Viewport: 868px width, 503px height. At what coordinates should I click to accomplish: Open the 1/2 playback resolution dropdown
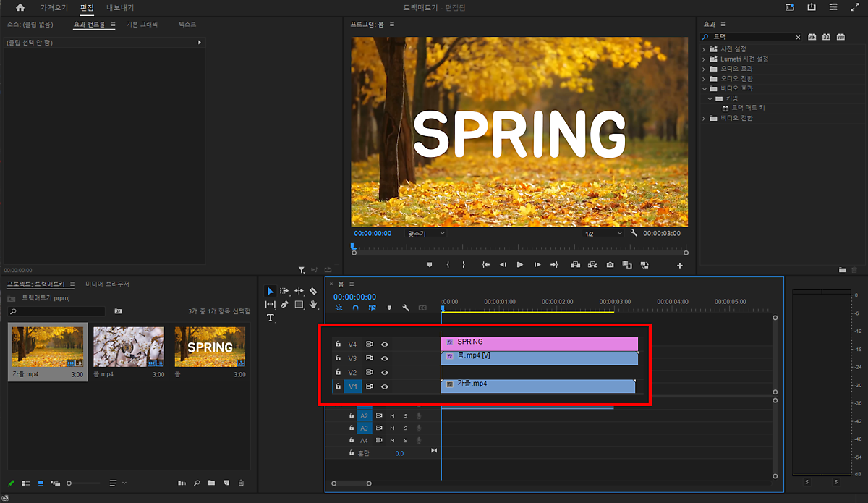[x=603, y=234]
